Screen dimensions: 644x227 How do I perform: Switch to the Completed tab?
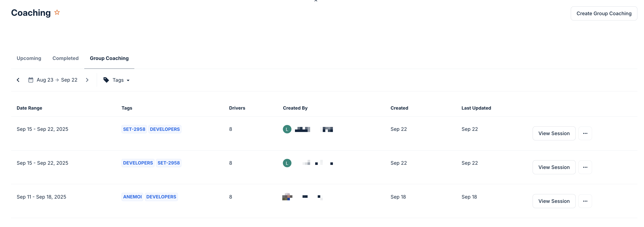[65, 58]
